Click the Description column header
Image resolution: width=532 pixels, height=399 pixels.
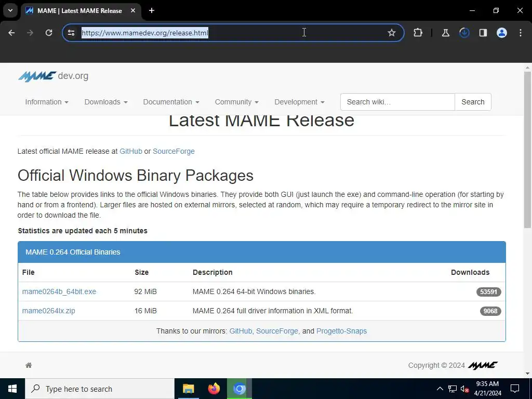212,272
